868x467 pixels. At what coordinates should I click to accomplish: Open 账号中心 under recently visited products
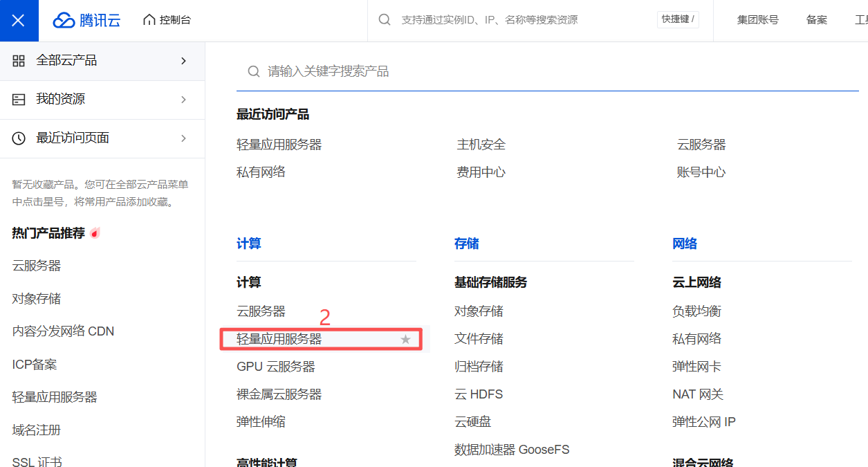click(x=701, y=172)
